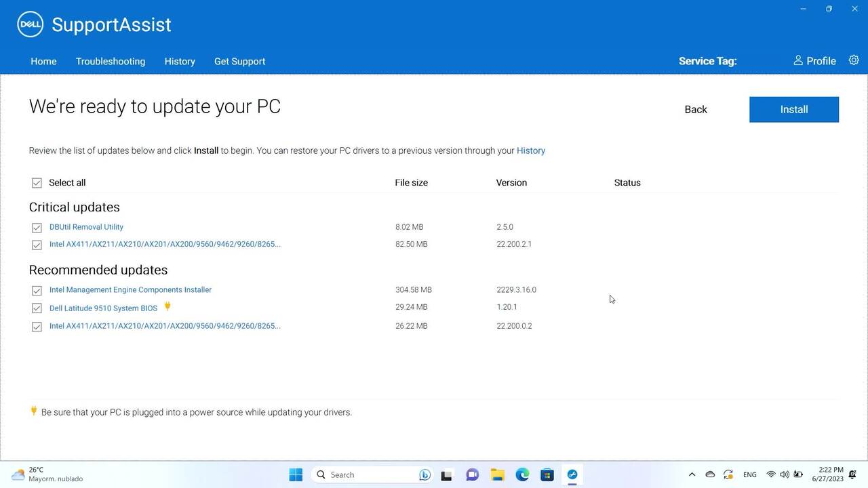Click the battery tray icon

click(x=799, y=474)
